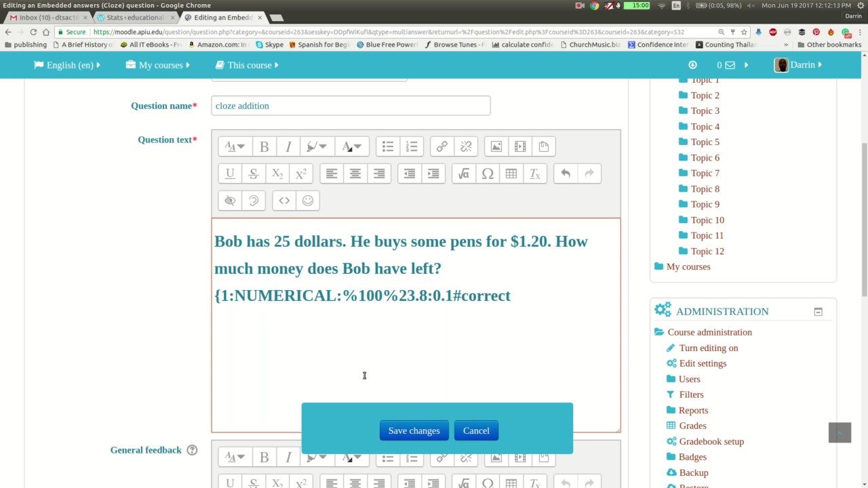Insert a table
This screenshot has width=868, height=488.
pyautogui.click(x=511, y=174)
